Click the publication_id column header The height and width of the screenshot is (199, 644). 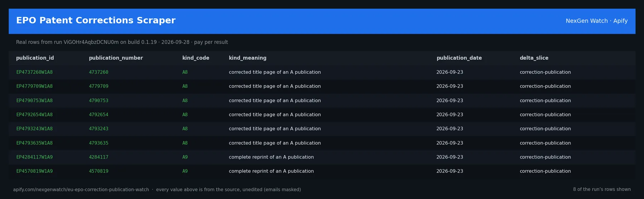click(35, 58)
